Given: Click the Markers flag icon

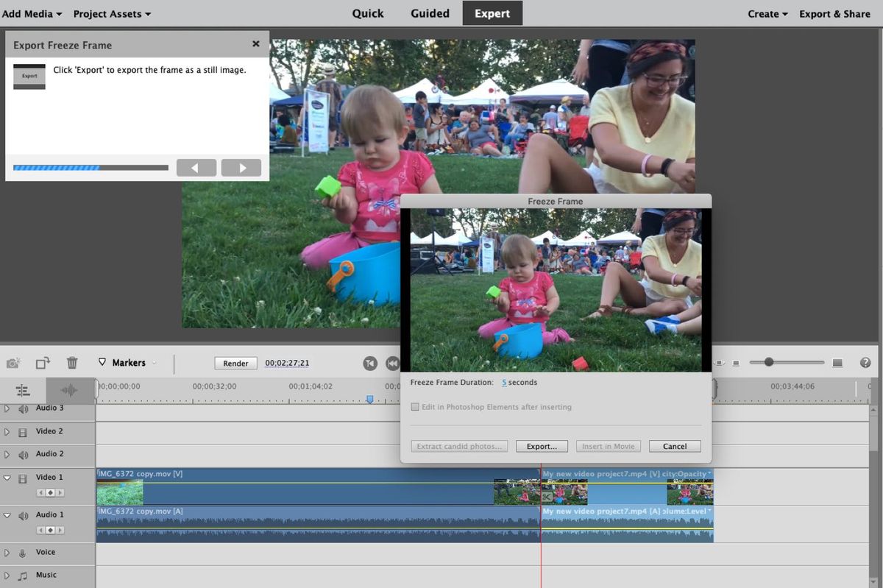Looking at the screenshot, I should (102, 362).
